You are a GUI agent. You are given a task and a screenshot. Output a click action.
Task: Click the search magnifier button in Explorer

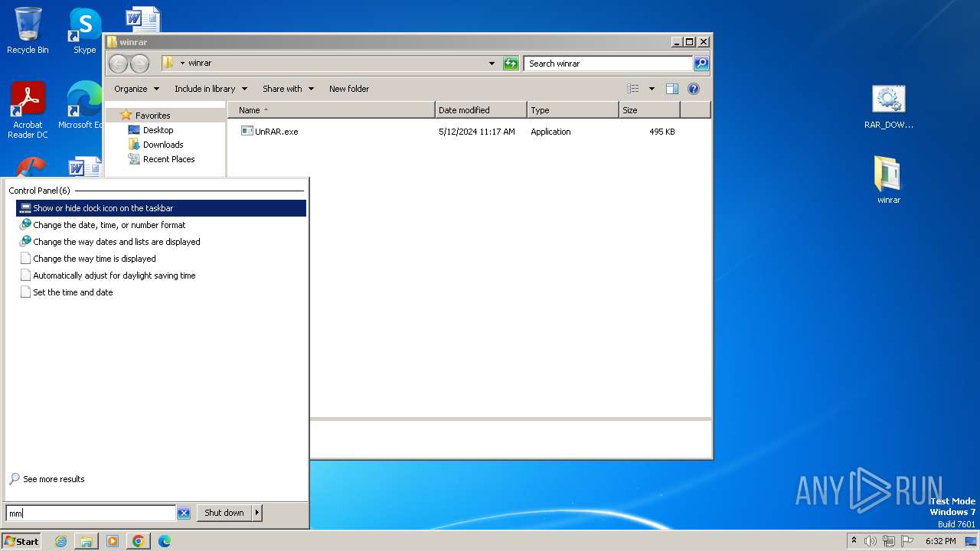click(701, 64)
